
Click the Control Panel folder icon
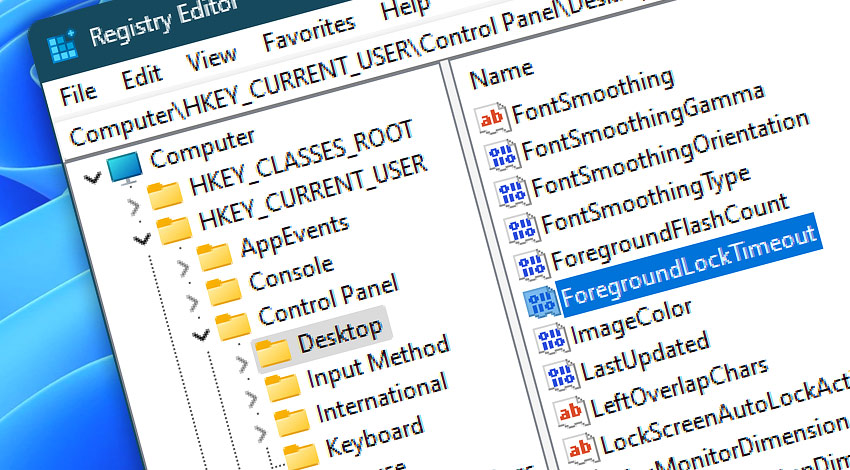tap(233, 325)
